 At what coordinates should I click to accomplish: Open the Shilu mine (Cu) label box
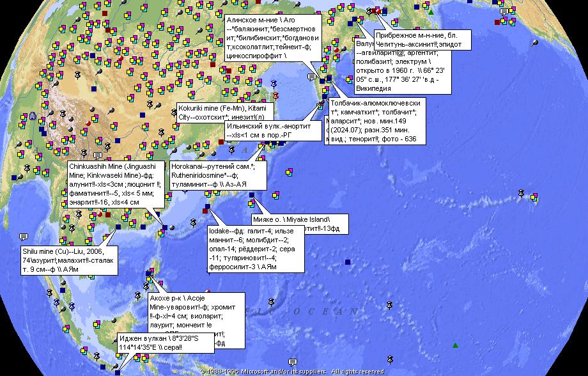click(x=70, y=260)
